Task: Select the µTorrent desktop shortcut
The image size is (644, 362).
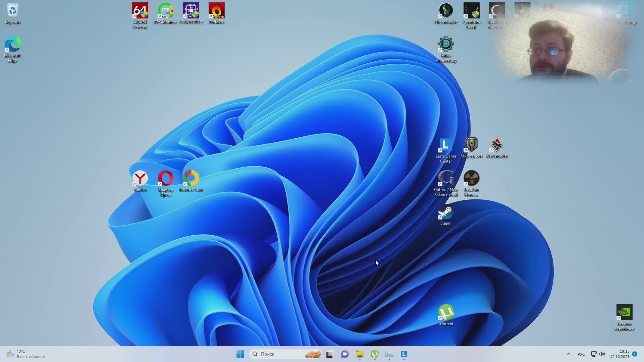Action: (446, 312)
